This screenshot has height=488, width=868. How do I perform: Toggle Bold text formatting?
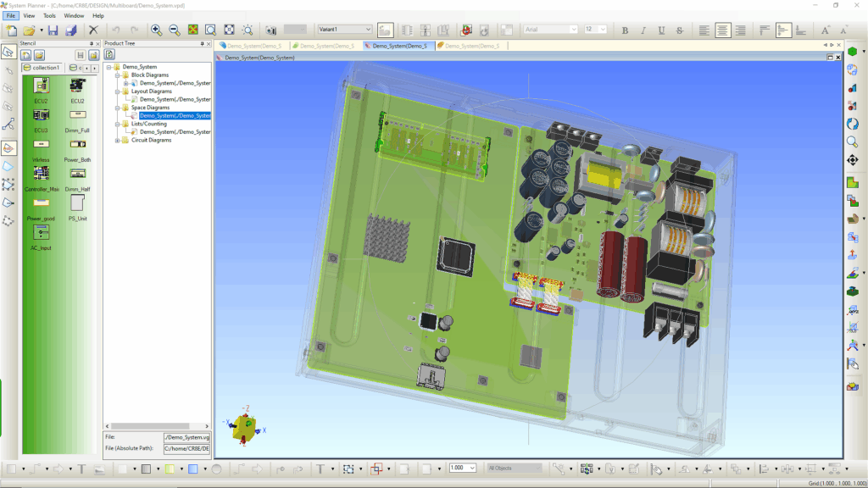[625, 30]
